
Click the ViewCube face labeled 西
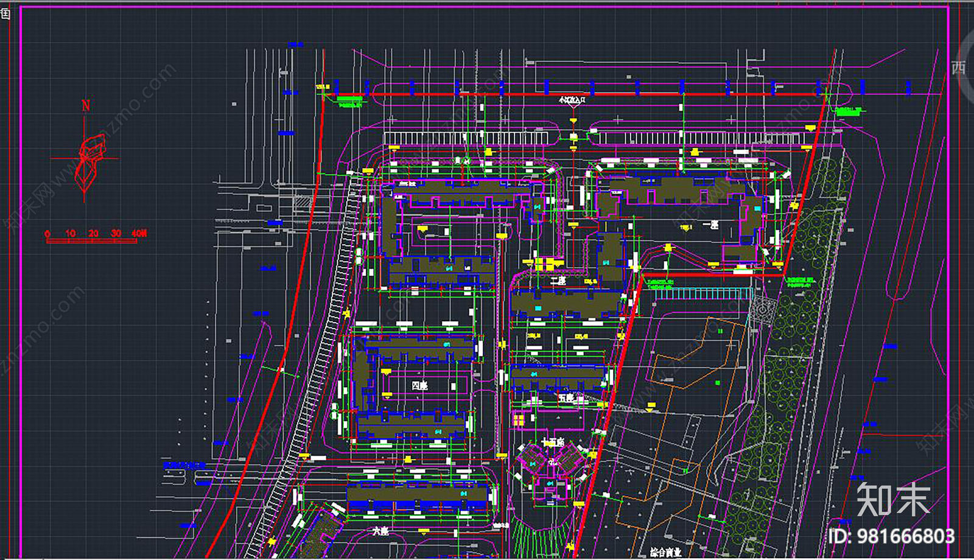(x=959, y=68)
